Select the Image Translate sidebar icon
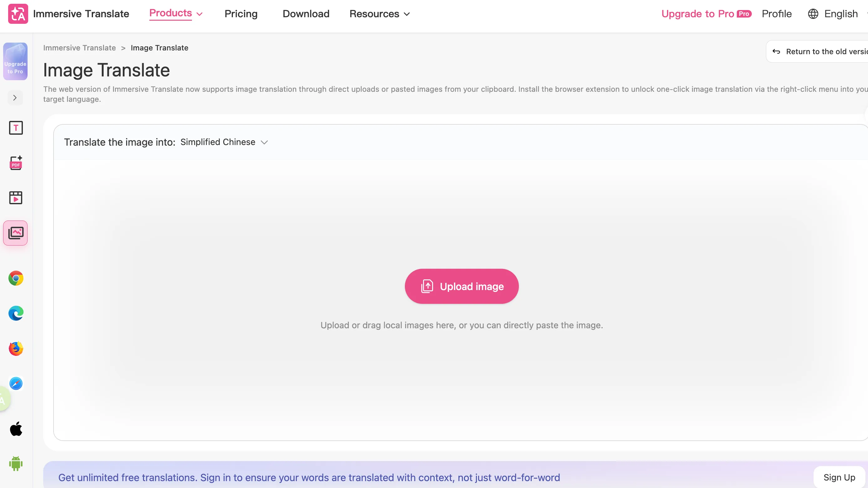The width and height of the screenshot is (868, 488). [16, 233]
